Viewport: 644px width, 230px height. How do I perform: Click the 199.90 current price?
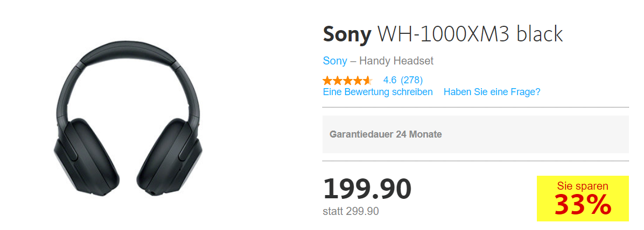[367, 189]
